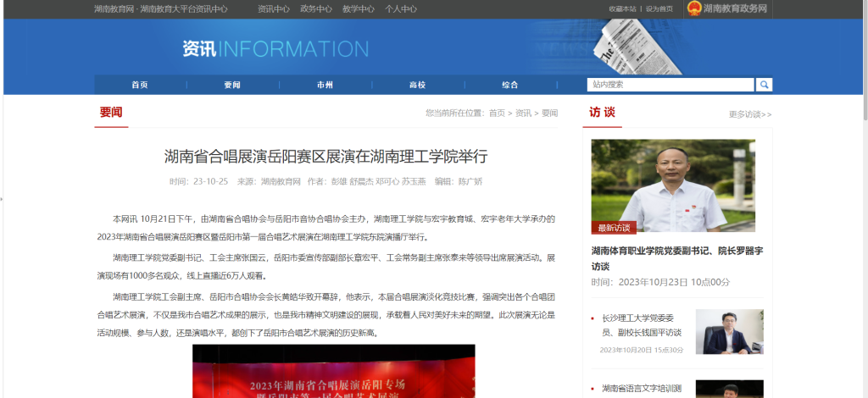Open 资讯中心 in the top menu
Viewport: 868px width, 398px height.
tap(273, 9)
